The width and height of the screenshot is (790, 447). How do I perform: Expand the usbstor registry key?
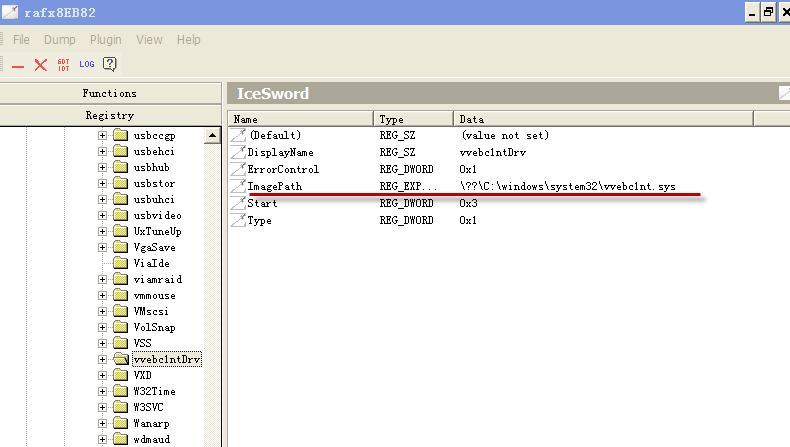102,183
